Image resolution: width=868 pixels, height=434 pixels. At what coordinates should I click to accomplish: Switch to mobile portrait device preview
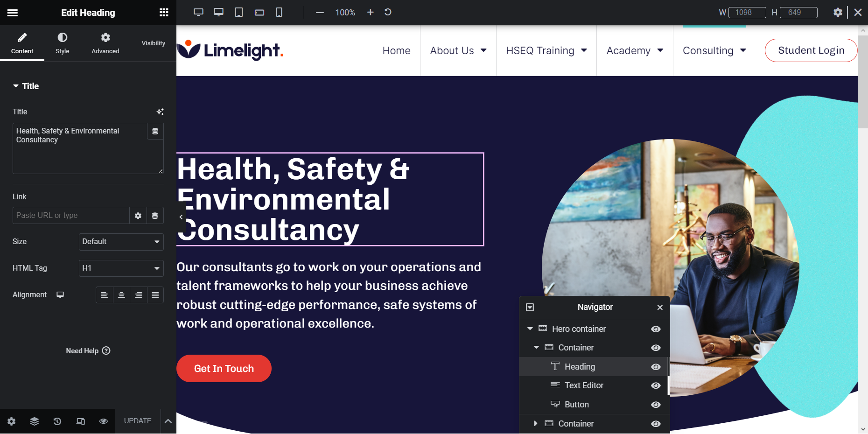pyautogui.click(x=279, y=12)
